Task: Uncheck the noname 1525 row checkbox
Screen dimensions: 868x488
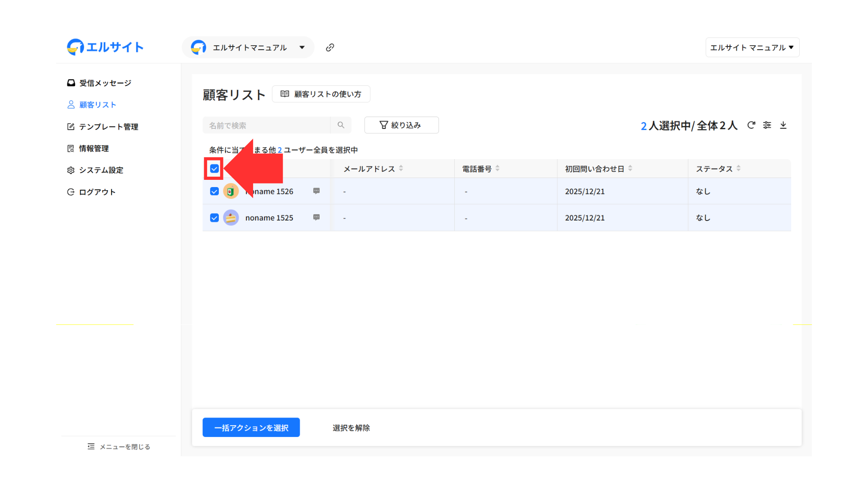Action: click(214, 218)
